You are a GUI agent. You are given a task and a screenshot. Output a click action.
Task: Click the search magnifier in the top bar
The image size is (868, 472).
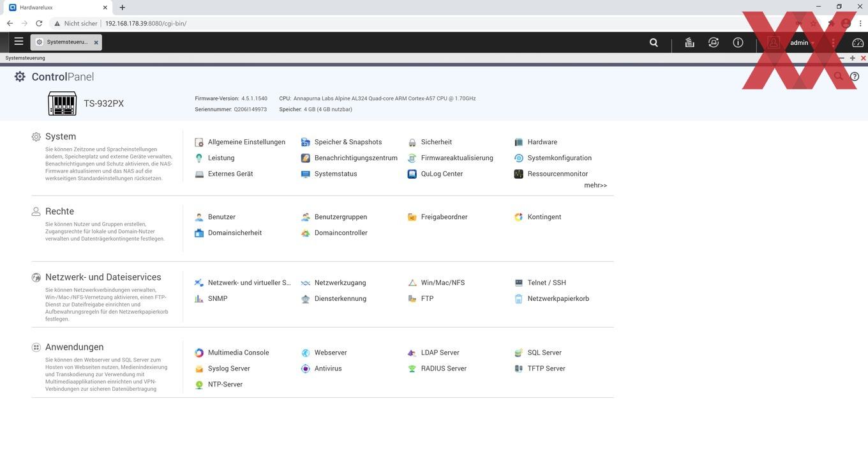click(x=654, y=43)
